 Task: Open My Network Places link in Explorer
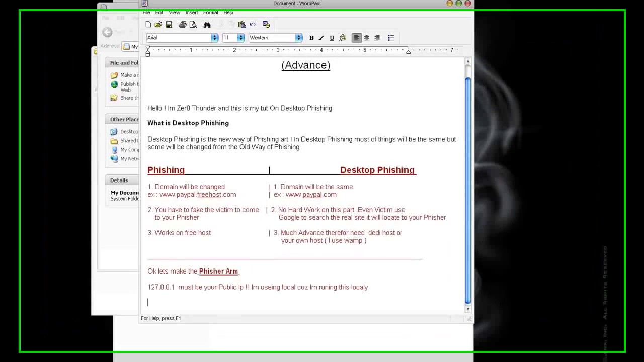coord(125,159)
